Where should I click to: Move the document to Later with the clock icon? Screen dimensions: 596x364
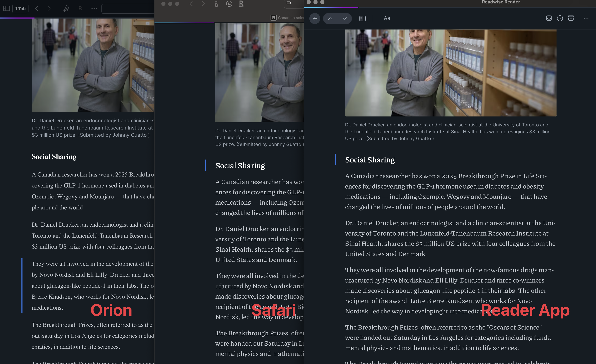(560, 18)
